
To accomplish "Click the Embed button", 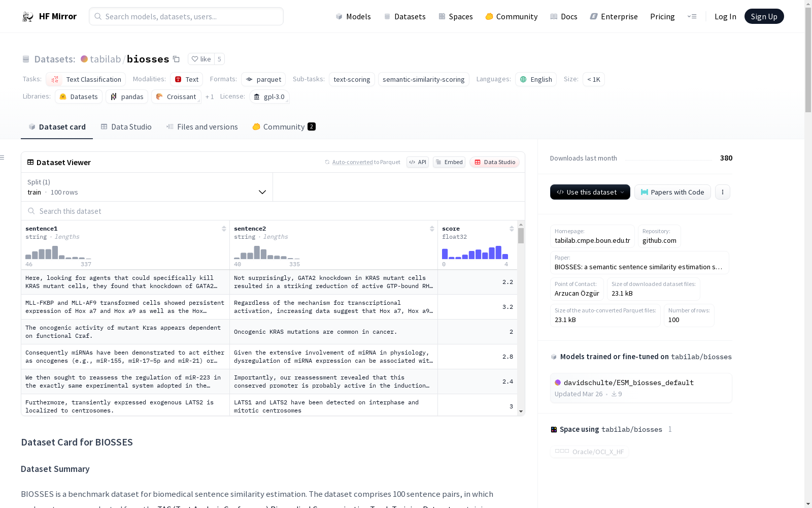I will (x=449, y=162).
